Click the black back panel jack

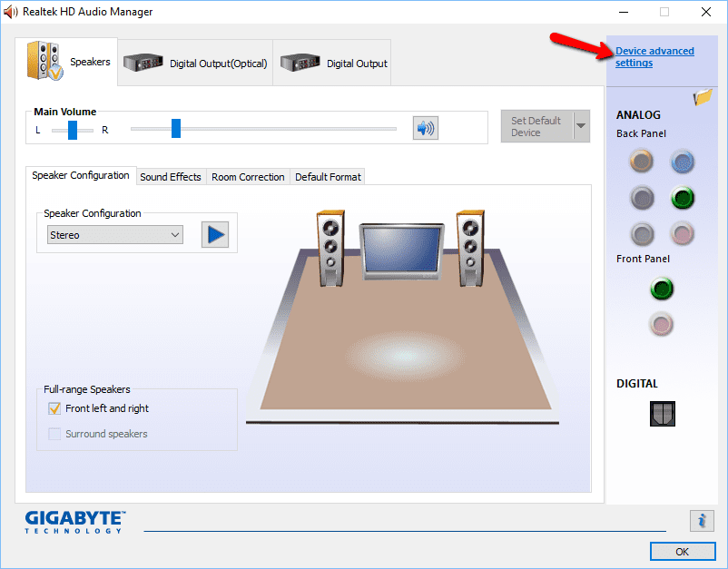point(642,198)
